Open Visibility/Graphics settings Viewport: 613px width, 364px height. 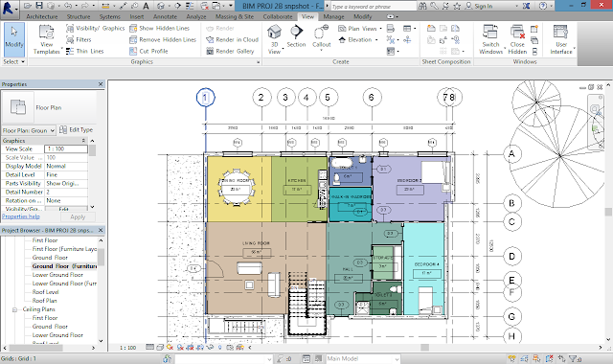coord(96,28)
